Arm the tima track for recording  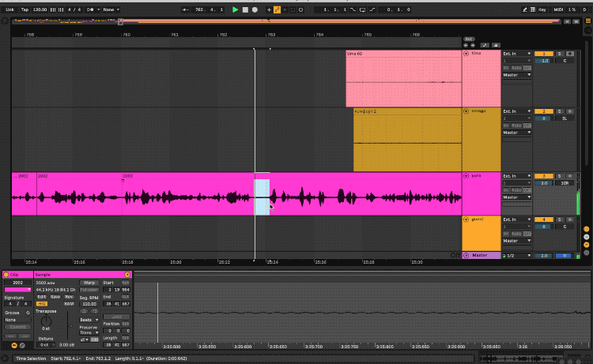pyautogui.click(x=570, y=54)
